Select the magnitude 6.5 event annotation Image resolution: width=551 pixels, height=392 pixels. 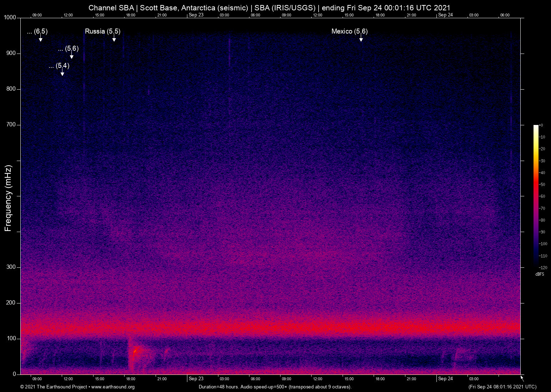[x=37, y=31]
